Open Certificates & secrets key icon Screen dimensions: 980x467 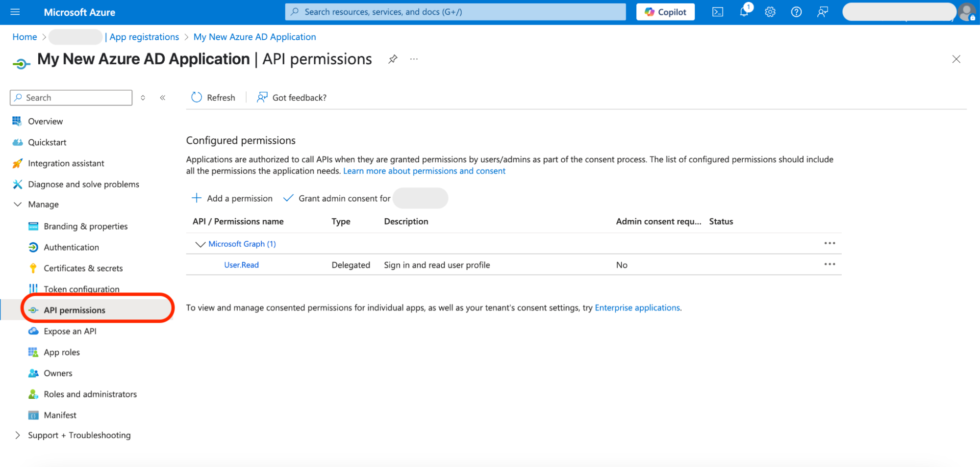pos(33,268)
